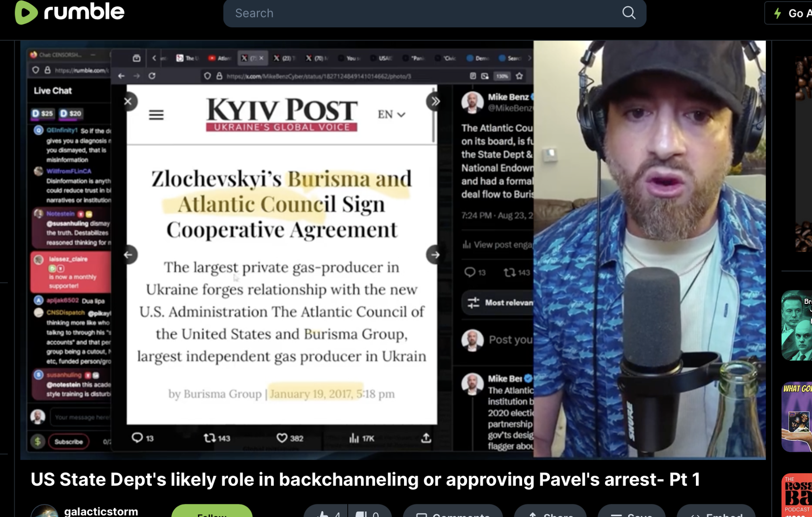In the video, click the 130% zoom indicator
812x517 pixels.
coord(502,76)
